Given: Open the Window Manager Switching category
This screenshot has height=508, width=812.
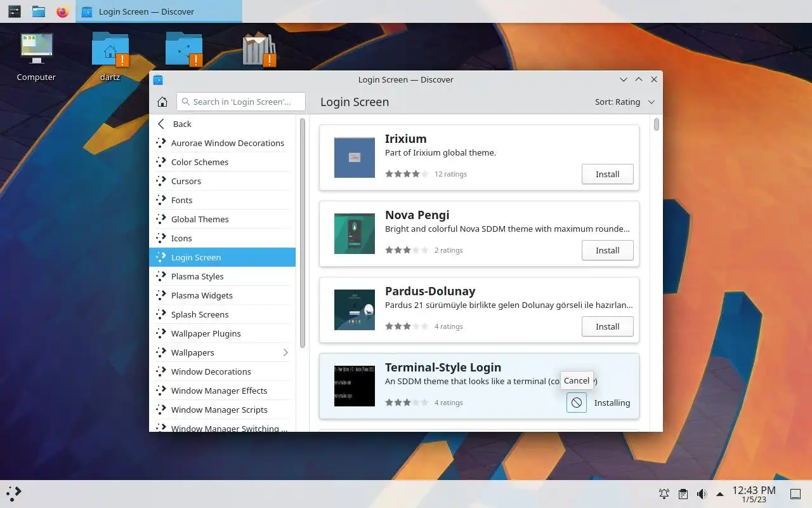Looking at the screenshot, I should (222, 427).
